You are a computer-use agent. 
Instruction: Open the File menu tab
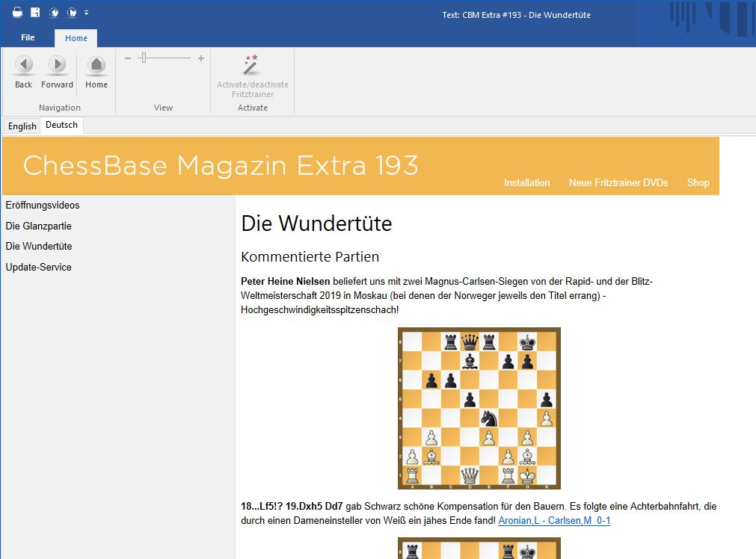28,38
